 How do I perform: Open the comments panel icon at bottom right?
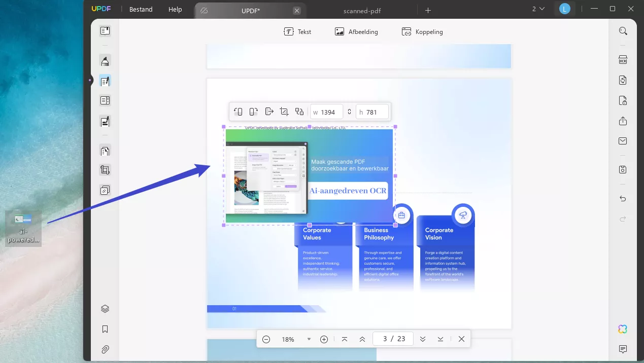coord(623,349)
